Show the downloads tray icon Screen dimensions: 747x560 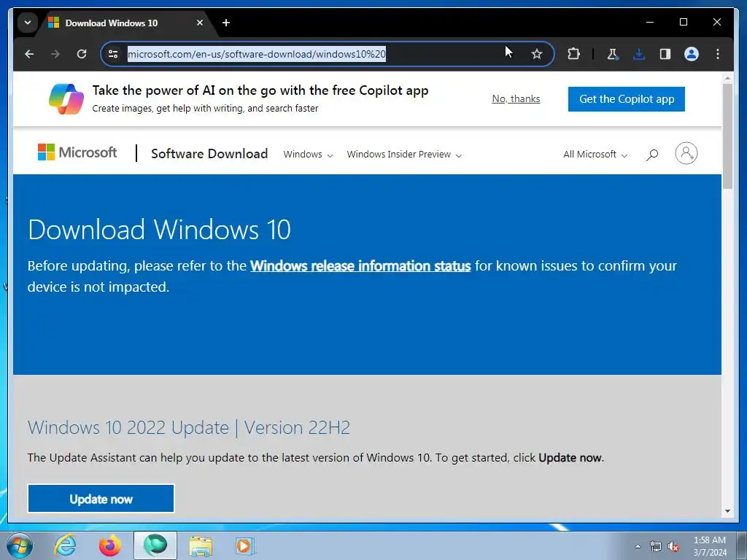pos(639,54)
